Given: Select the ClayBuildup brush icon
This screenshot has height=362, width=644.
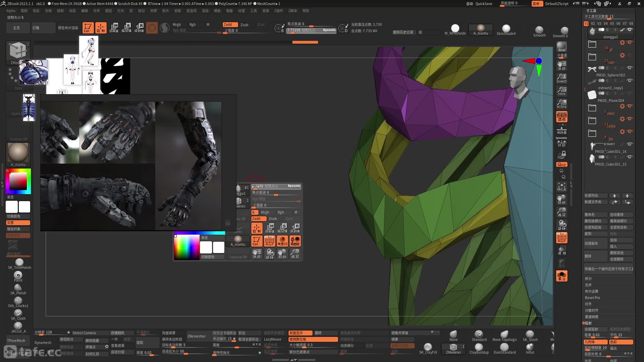Looking at the screenshot, I should pyautogui.click(x=479, y=349).
